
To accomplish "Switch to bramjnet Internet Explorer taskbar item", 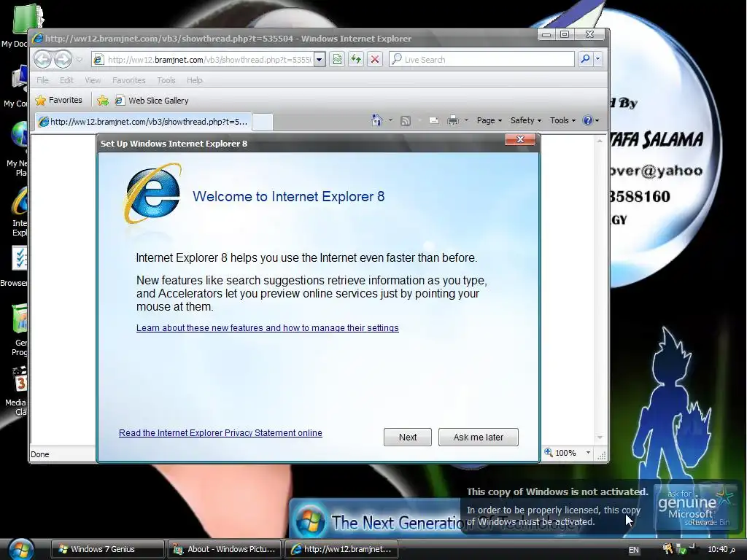I will pos(341,549).
